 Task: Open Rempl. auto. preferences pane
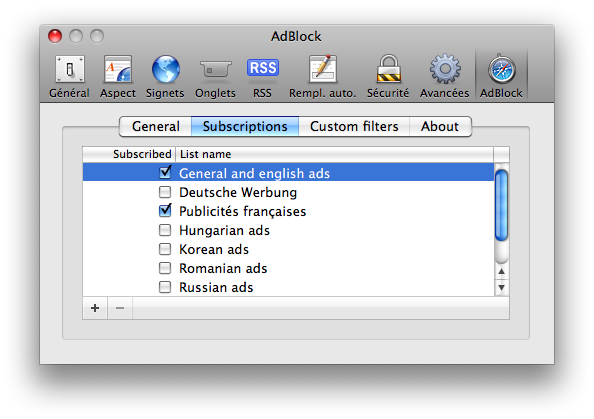(322, 77)
